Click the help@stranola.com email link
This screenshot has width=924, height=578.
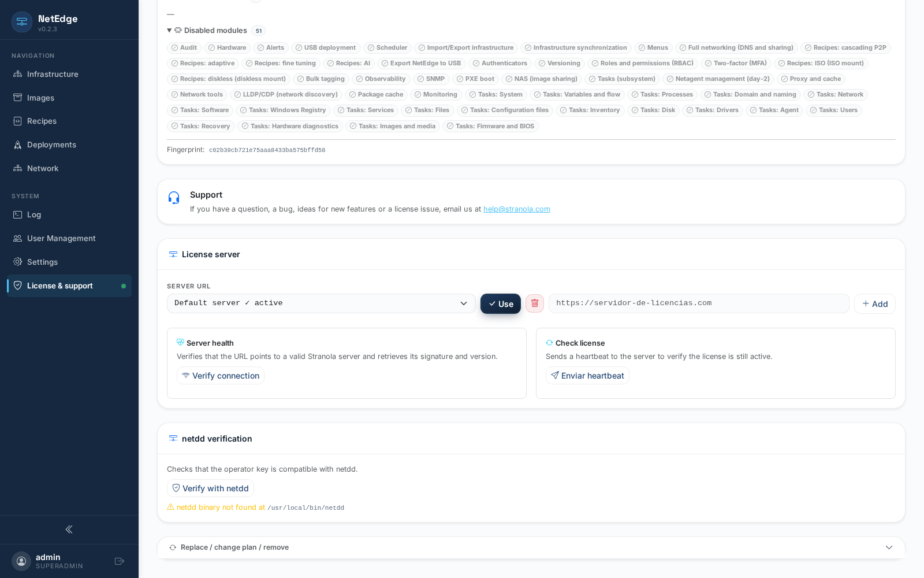coord(517,209)
